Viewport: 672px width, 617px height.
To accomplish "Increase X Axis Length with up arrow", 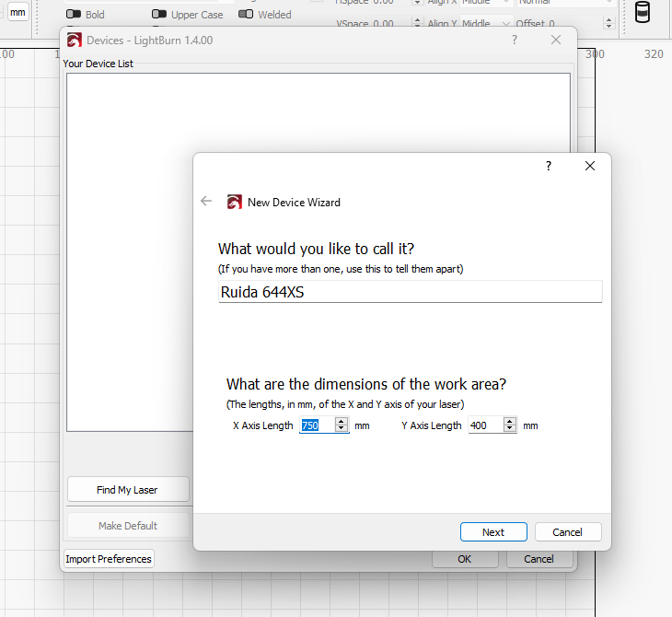I will click(342, 422).
